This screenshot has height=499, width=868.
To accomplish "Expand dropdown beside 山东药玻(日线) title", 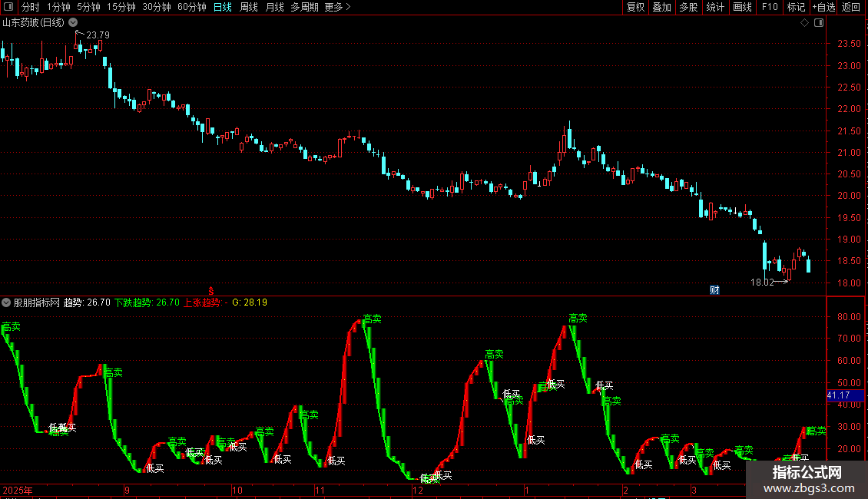I will point(73,22).
